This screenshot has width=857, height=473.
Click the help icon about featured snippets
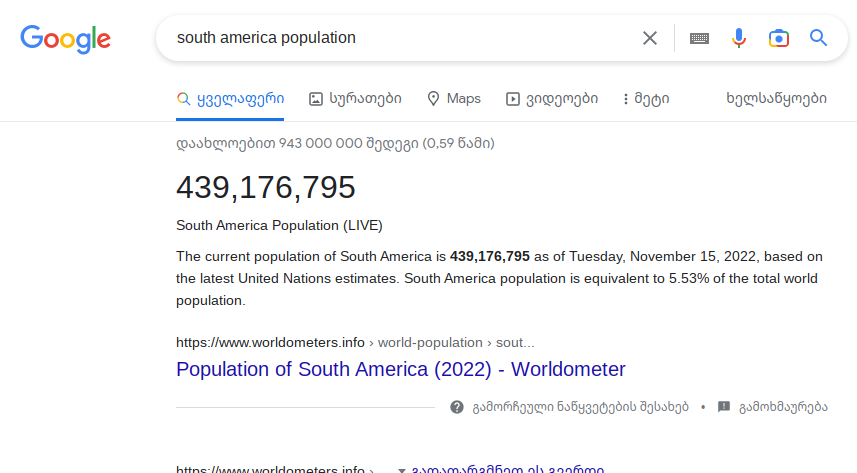(457, 407)
